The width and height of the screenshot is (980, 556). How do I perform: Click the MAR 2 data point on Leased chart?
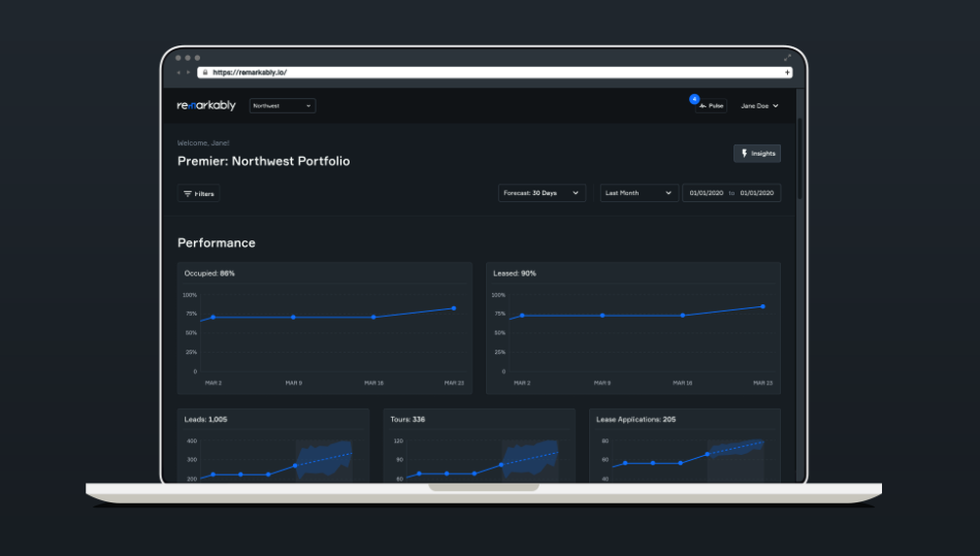pos(522,315)
